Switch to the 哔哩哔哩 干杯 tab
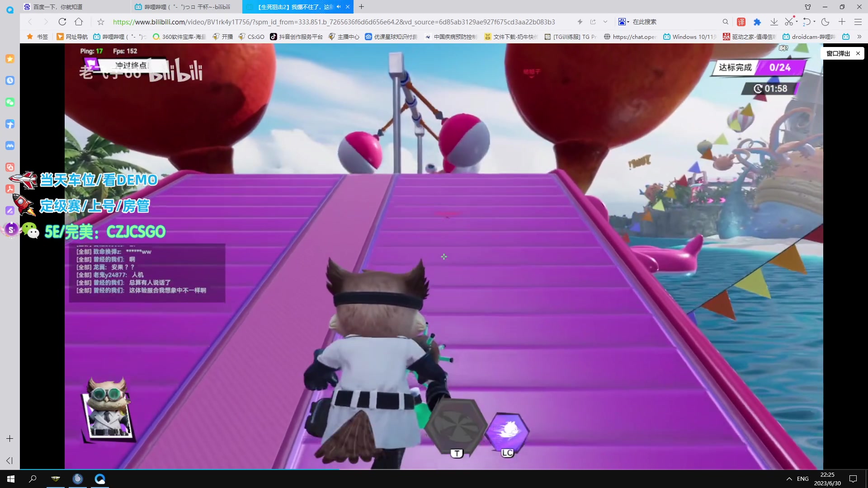The height and width of the screenshot is (488, 868). [x=187, y=7]
